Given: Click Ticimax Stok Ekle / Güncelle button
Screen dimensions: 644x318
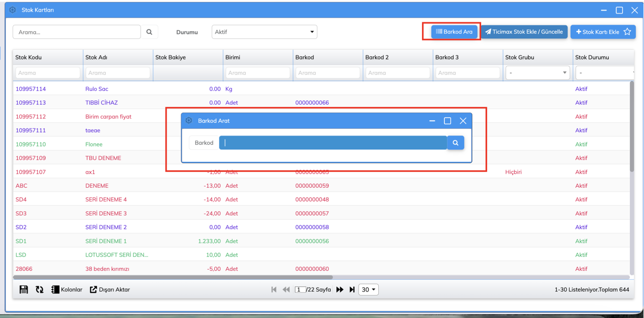Looking at the screenshot, I should [x=524, y=32].
